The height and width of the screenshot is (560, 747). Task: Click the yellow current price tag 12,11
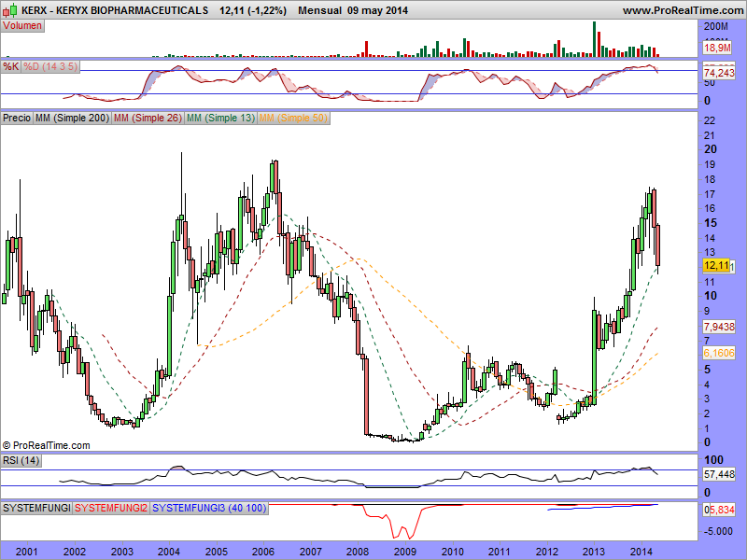[x=716, y=265]
